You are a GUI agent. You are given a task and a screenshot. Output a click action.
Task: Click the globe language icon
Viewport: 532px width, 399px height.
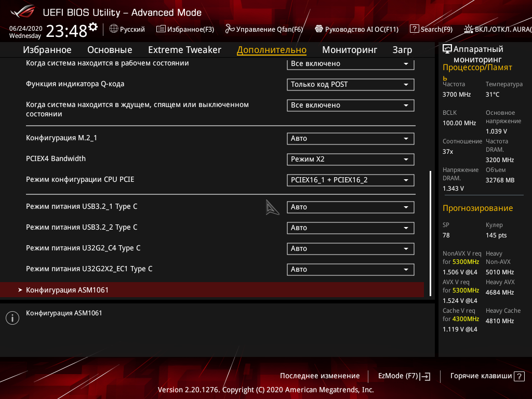pyautogui.click(x=114, y=29)
